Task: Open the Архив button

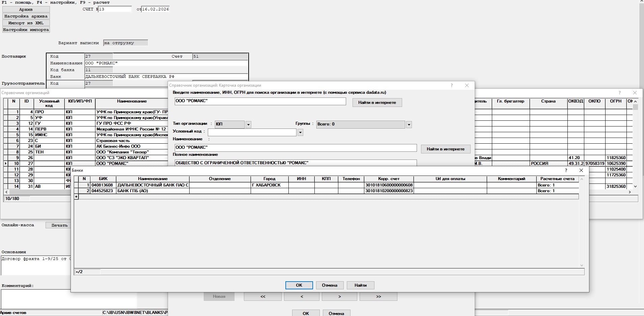Action: [26, 9]
